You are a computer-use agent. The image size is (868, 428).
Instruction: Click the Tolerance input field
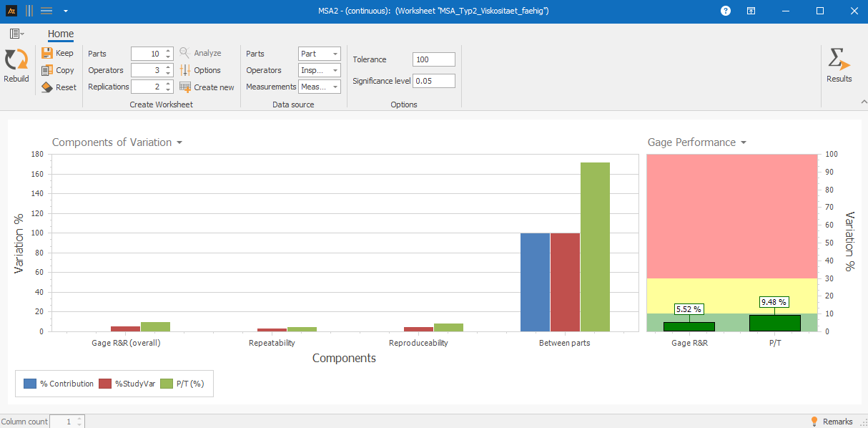(433, 59)
